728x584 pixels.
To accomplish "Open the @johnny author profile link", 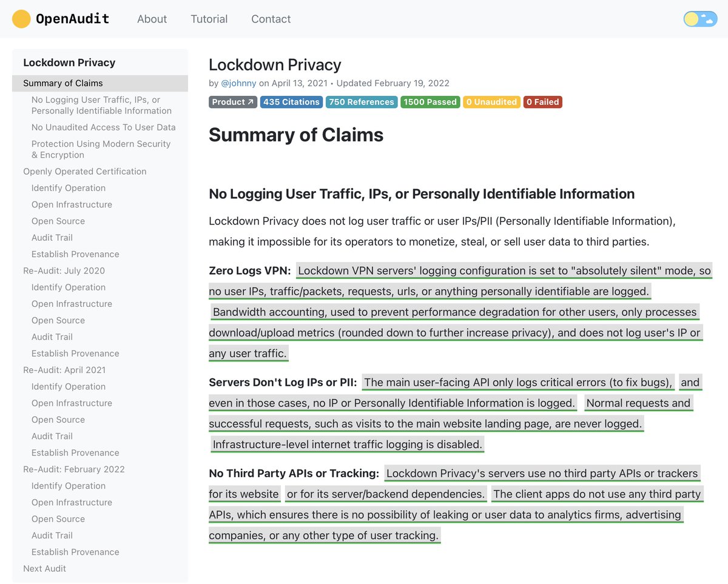I will (x=238, y=83).
